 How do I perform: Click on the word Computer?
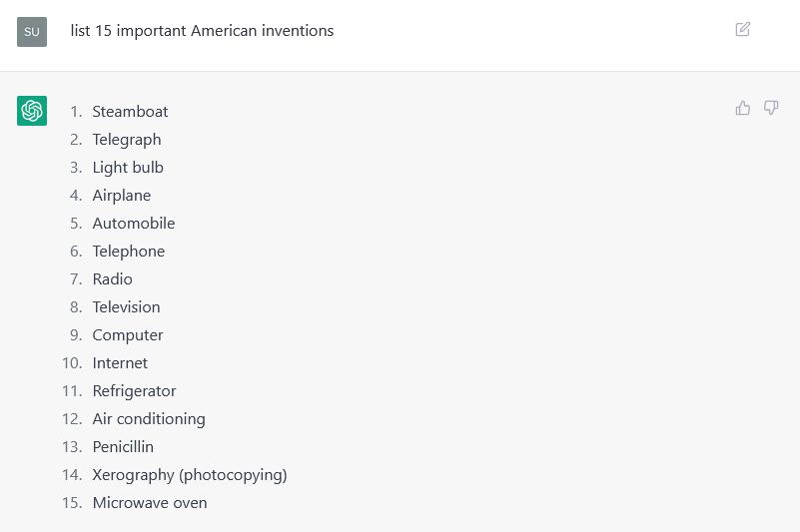pos(128,335)
